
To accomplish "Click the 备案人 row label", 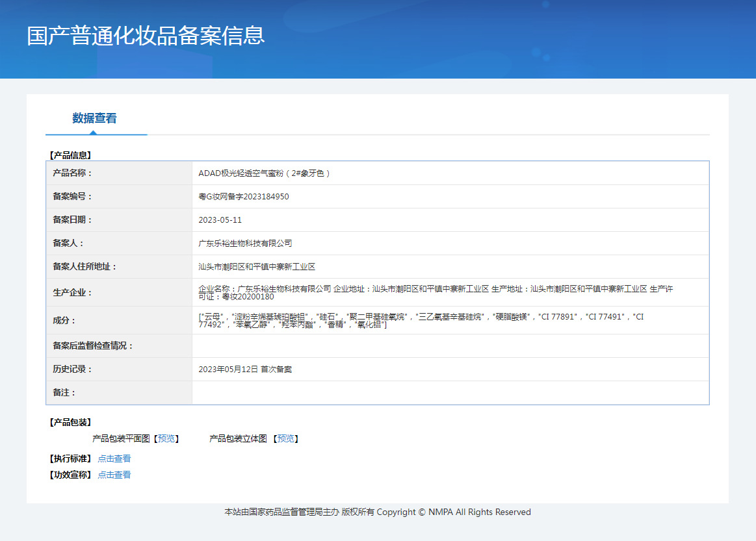I will (68, 244).
